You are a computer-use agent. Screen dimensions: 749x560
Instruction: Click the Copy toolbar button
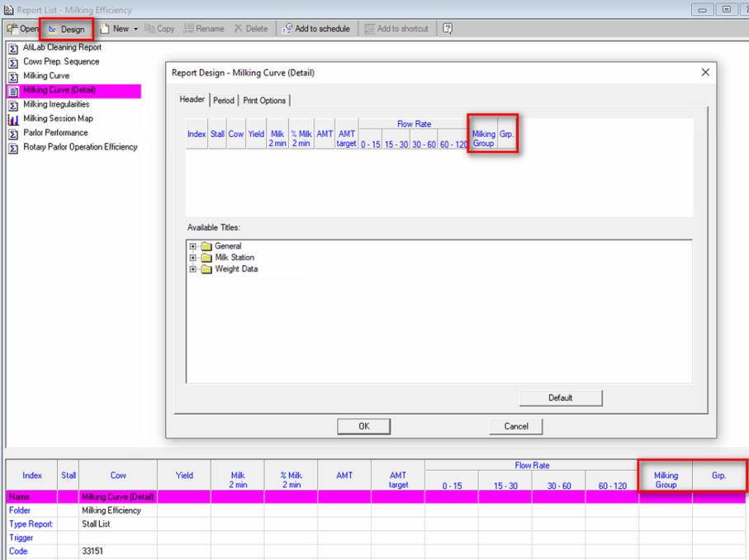coord(159,29)
